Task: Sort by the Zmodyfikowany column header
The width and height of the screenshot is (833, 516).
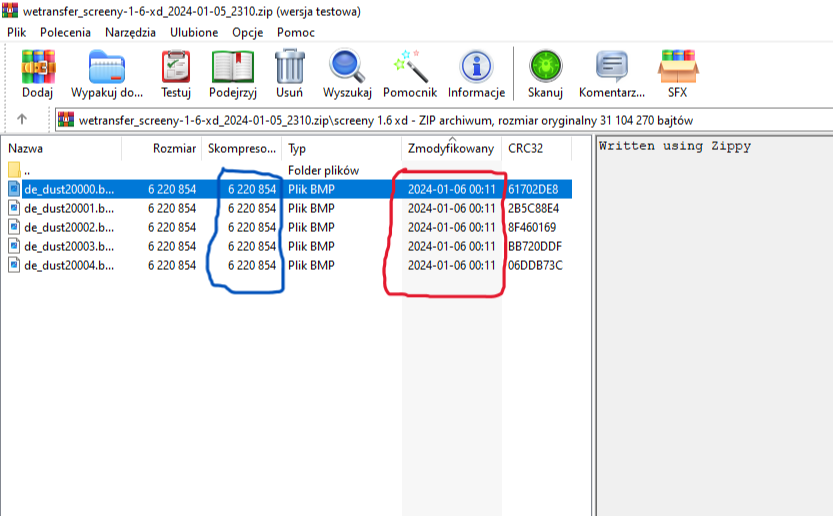Action: tap(451, 149)
